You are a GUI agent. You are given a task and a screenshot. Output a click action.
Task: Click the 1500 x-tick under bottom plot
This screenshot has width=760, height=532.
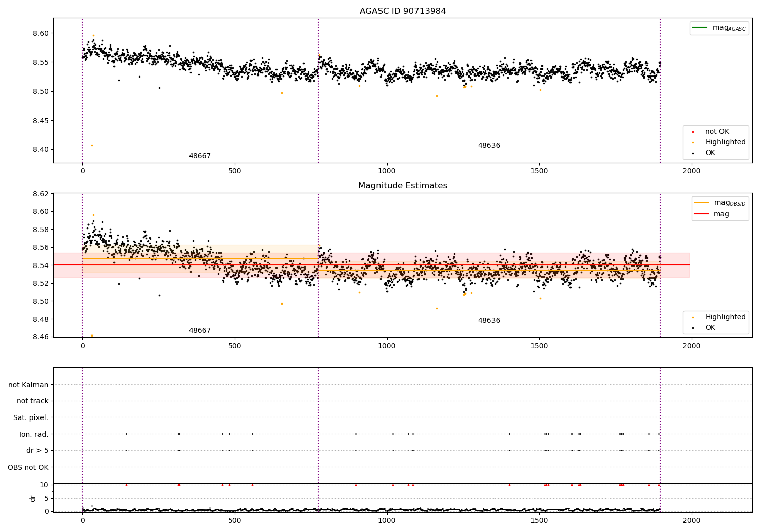pyautogui.click(x=539, y=520)
